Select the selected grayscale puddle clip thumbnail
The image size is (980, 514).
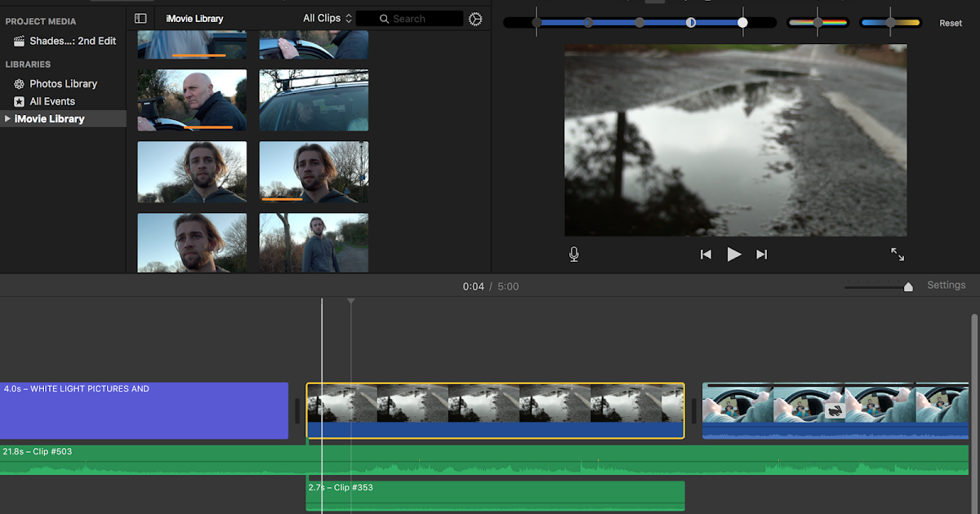click(494, 410)
